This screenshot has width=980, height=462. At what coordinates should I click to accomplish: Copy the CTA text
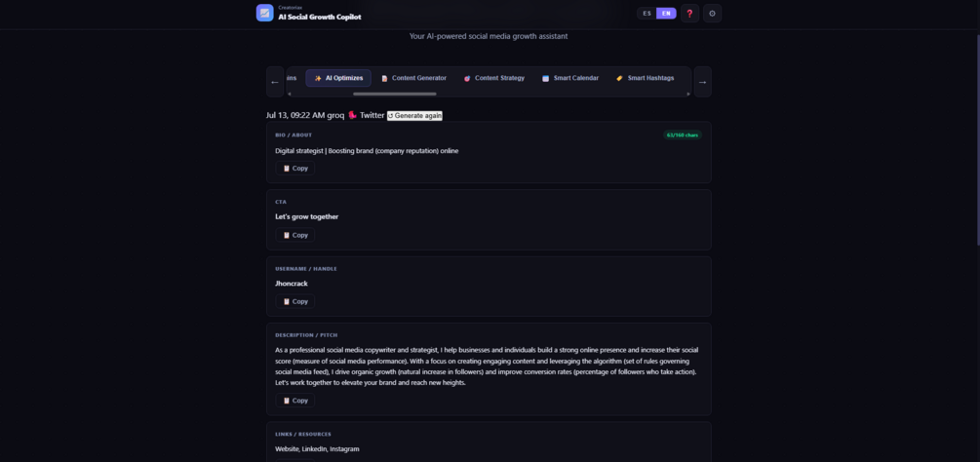tap(295, 235)
